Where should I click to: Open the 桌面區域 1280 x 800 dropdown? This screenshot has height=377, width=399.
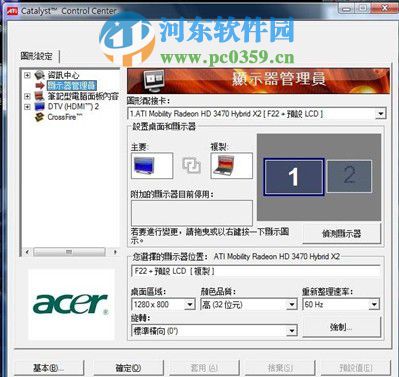point(189,304)
